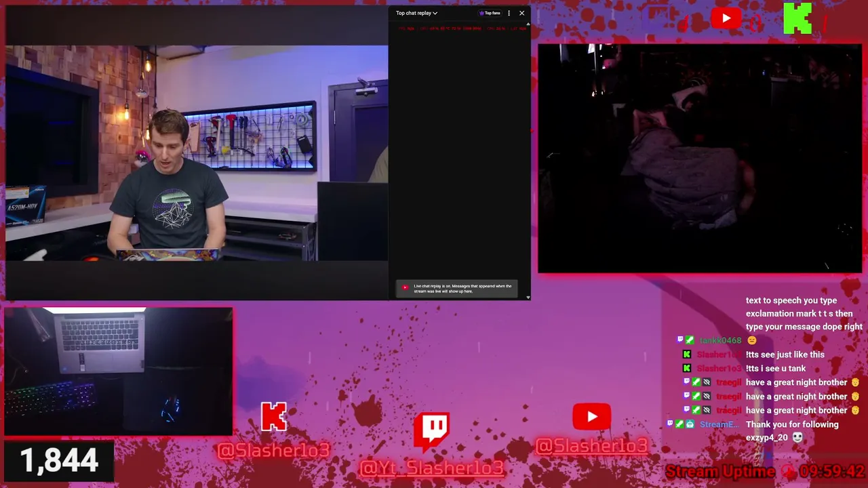Click the red Kick logo above @Slasher1o3

coord(274,417)
